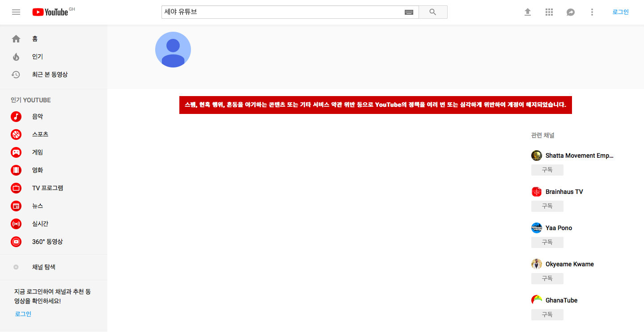Click the upload video icon
The width and height of the screenshot is (644, 332).
tap(528, 12)
